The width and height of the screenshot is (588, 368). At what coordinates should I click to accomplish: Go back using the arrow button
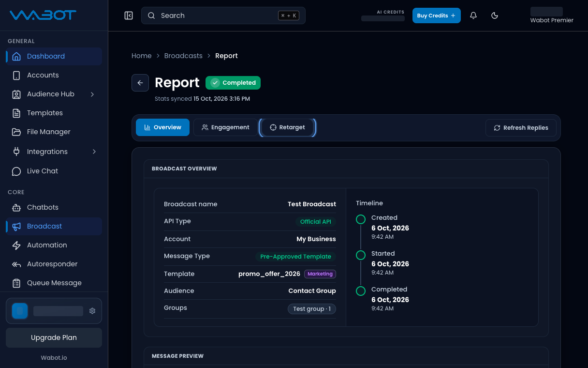coord(140,83)
